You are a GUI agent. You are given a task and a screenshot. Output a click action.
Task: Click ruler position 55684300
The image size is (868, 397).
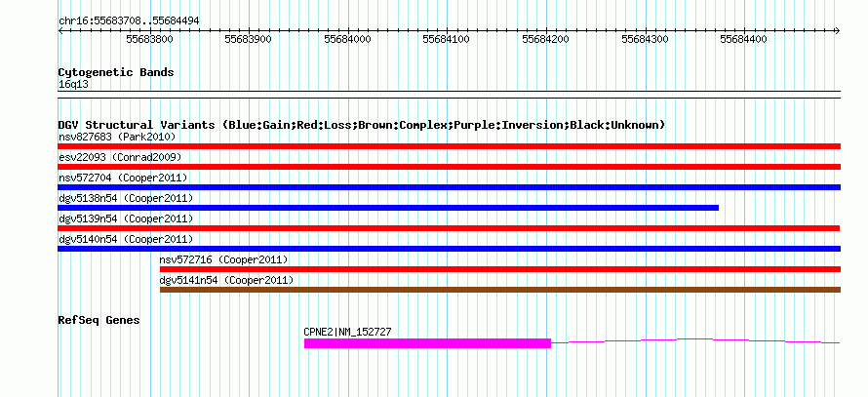pos(645,39)
